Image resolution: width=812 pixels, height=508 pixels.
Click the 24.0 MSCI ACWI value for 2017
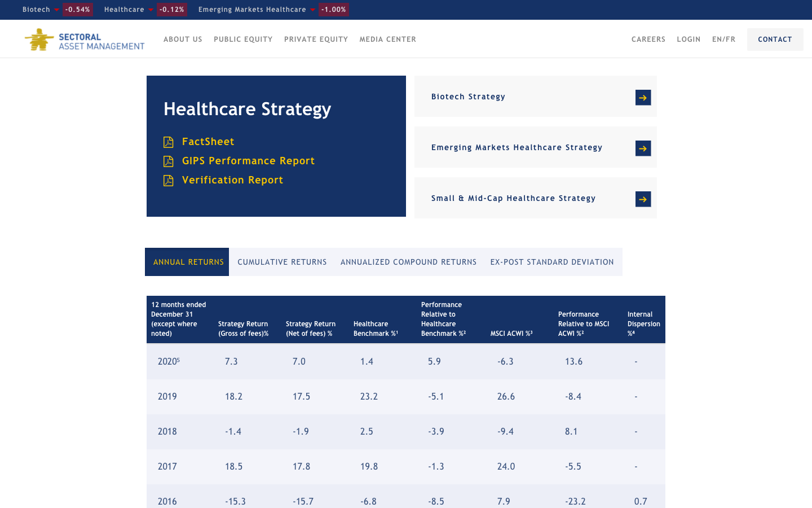[506, 466]
